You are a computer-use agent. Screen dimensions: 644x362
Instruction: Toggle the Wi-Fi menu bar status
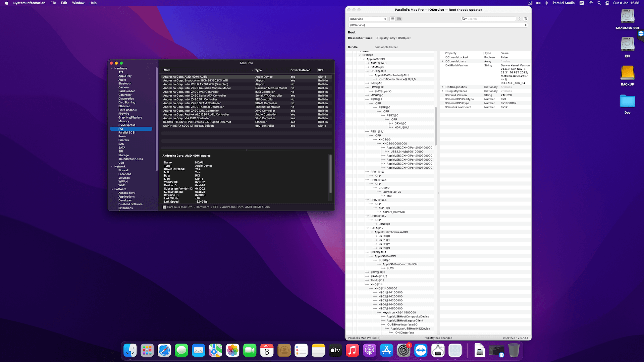[x=591, y=3]
